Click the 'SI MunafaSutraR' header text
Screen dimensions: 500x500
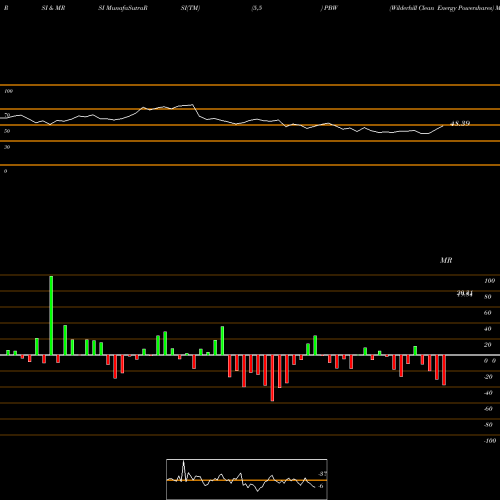[x=123, y=8]
